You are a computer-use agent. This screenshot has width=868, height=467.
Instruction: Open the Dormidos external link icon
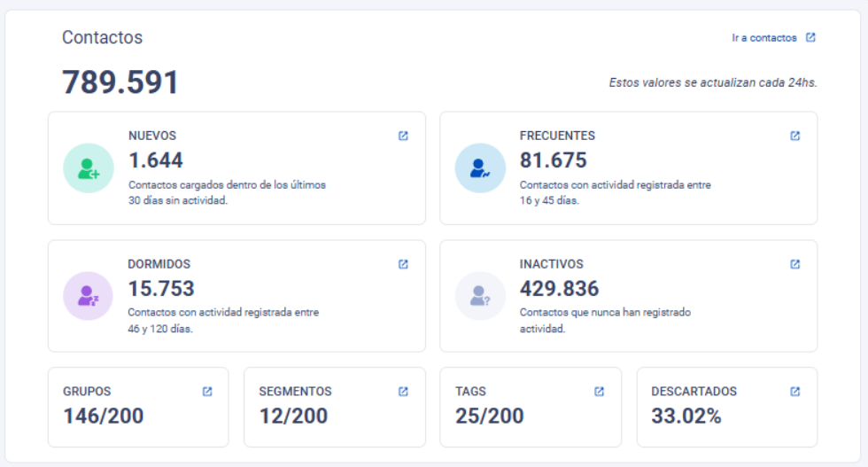[403, 264]
